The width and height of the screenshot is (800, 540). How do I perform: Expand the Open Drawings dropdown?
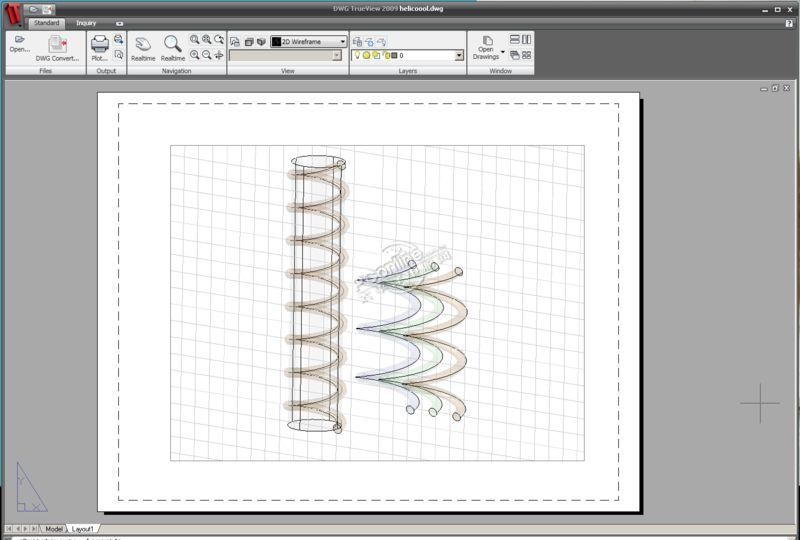point(503,52)
